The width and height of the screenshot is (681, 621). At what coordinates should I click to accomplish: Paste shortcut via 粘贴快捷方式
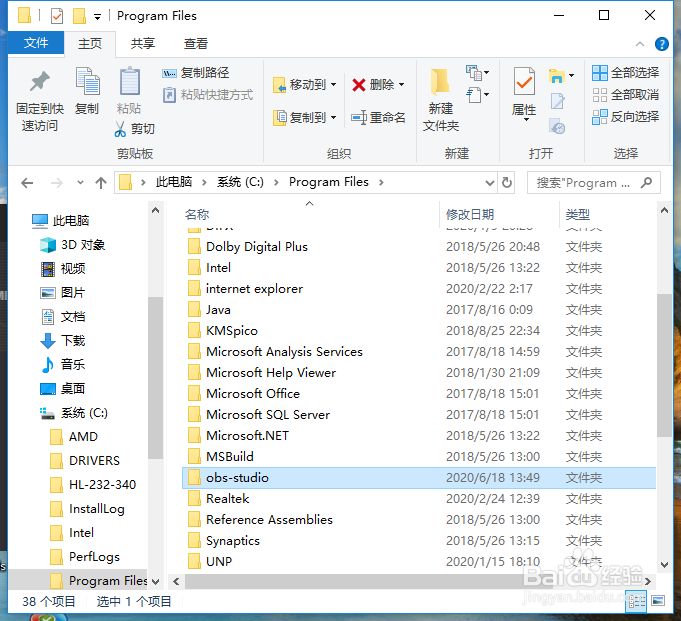tap(208, 95)
